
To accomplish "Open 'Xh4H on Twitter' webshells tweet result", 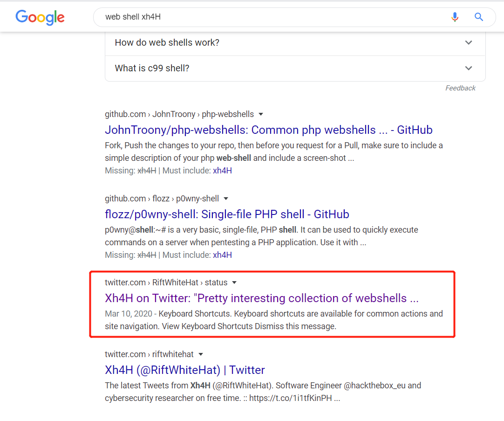I will (262, 298).
